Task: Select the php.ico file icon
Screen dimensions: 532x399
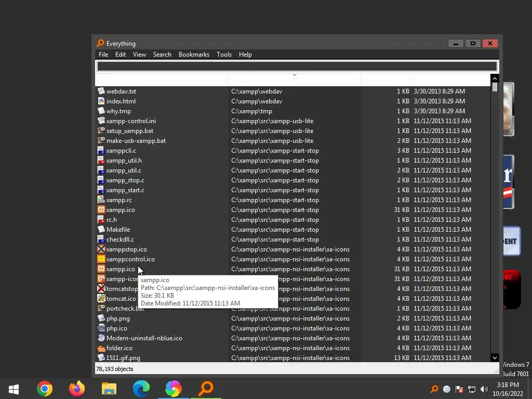Action: tap(101, 328)
